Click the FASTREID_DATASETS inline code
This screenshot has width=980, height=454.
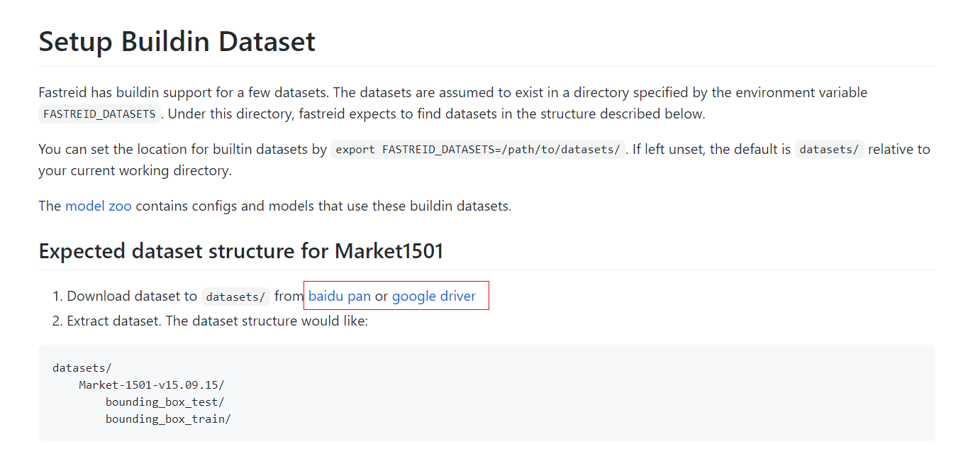pyautogui.click(x=99, y=113)
